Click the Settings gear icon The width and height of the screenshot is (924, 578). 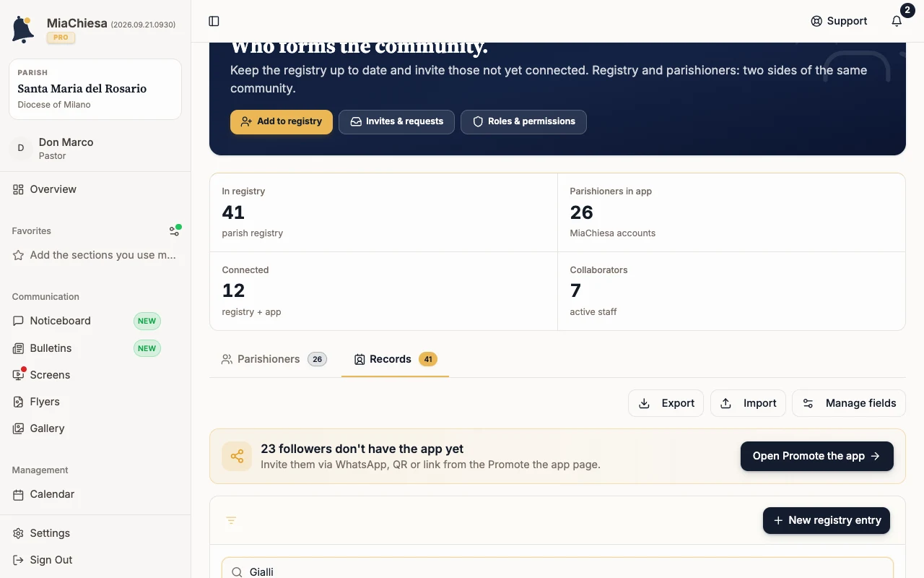[x=18, y=533]
